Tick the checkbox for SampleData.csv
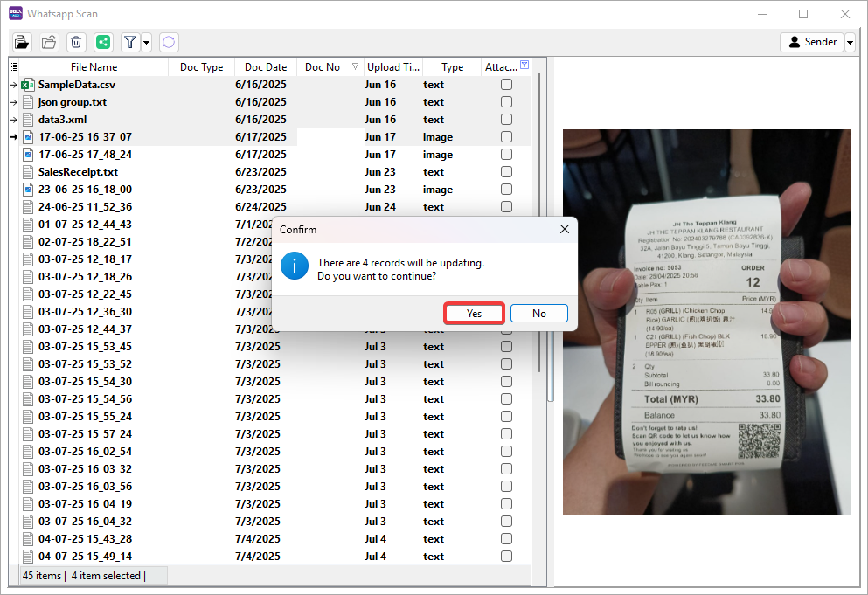Image resolution: width=868 pixels, height=595 pixels. pyautogui.click(x=506, y=85)
